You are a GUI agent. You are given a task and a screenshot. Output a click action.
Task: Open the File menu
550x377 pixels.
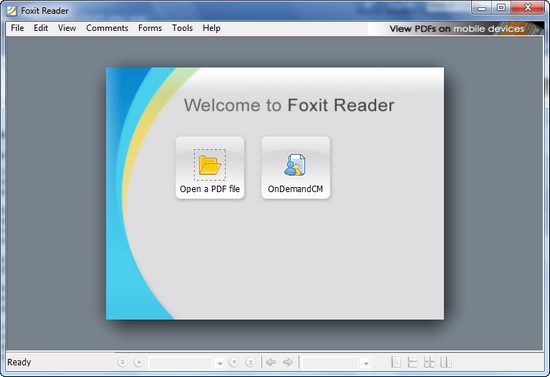coord(17,28)
